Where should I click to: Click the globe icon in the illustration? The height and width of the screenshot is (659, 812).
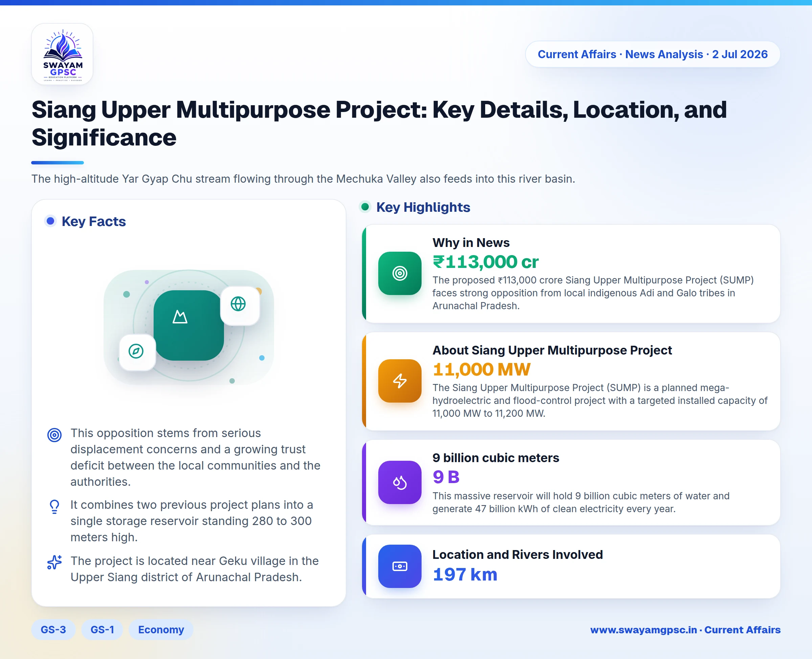tap(239, 304)
